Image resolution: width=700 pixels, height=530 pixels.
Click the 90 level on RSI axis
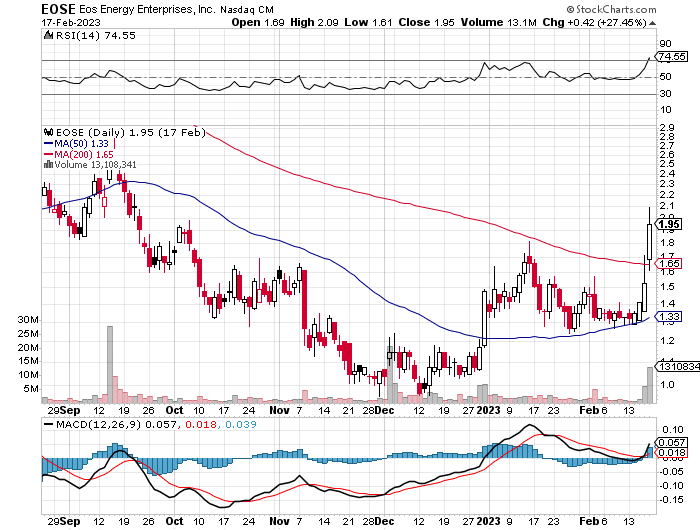(665, 44)
